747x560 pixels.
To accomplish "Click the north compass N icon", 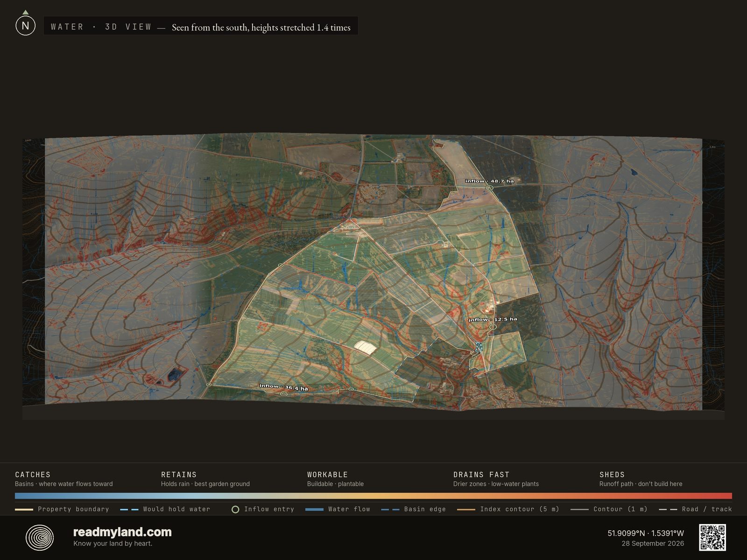I will tap(25, 26).
